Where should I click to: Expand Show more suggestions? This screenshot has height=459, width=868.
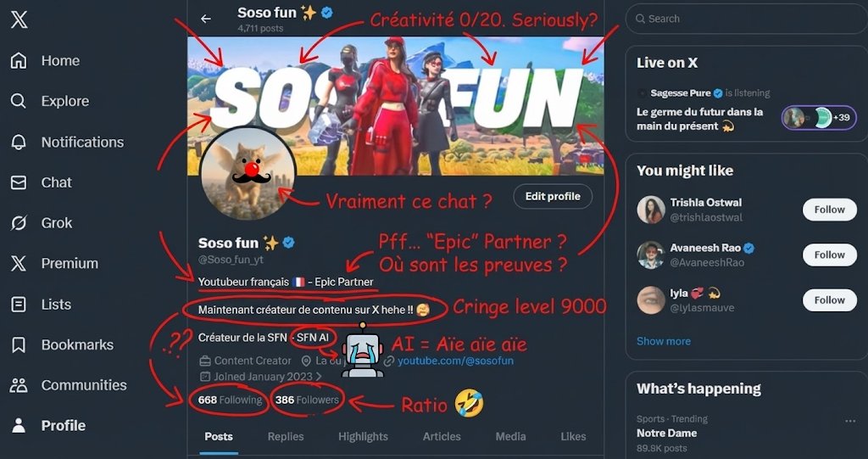(664, 341)
